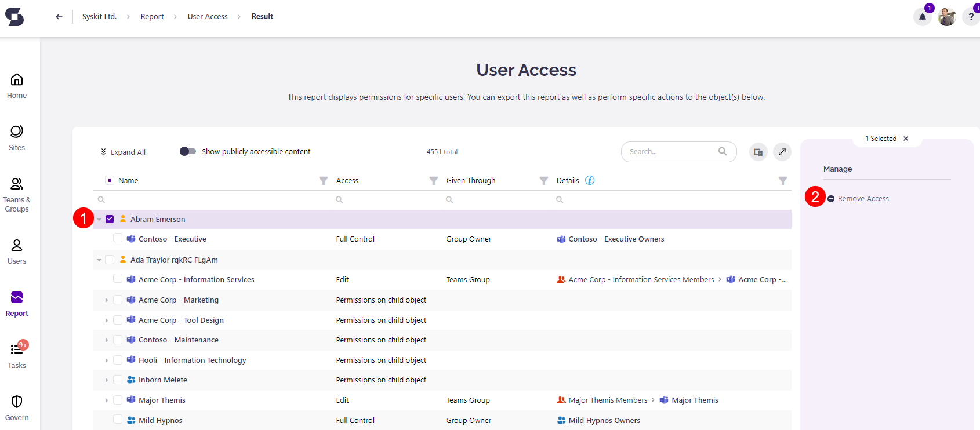
Task: Check the Acme Corp - Marketing checkbox
Action: pyautogui.click(x=118, y=300)
